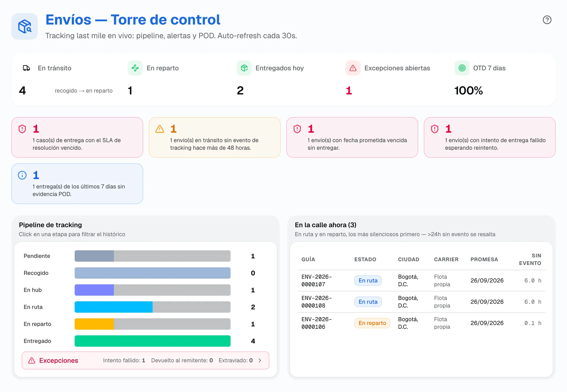
Task: Click the OTD 100% value
Action: pos(468,91)
